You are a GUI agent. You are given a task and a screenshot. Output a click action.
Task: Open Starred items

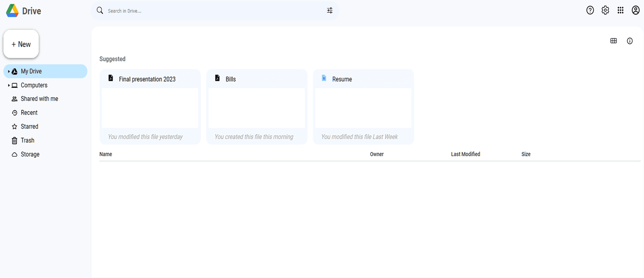pyautogui.click(x=29, y=127)
